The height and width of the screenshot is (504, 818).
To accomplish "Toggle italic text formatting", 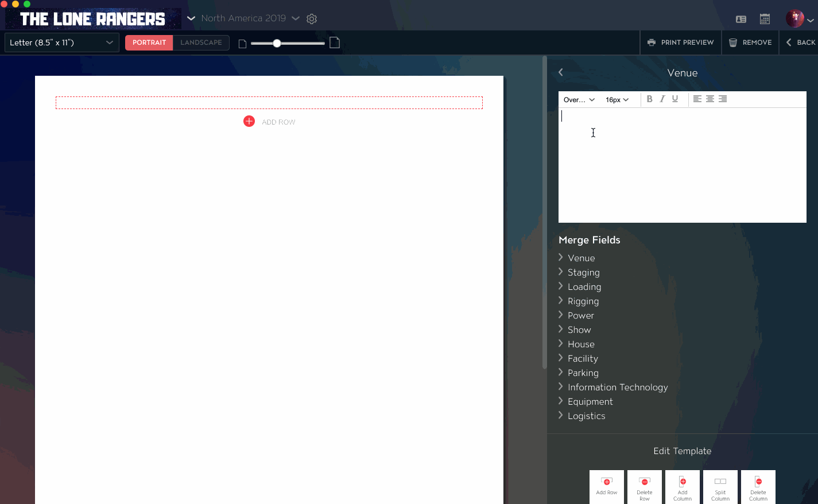I will pyautogui.click(x=662, y=99).
